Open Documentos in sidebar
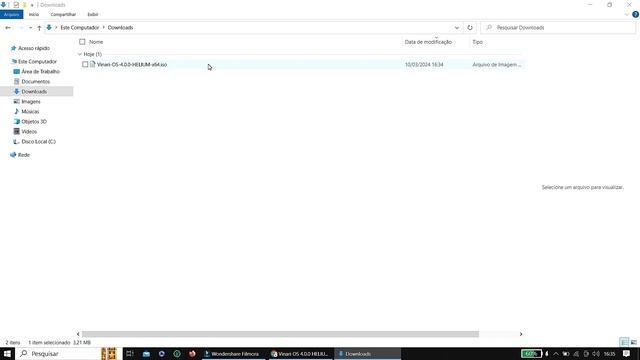 click(x=36, y=82)
